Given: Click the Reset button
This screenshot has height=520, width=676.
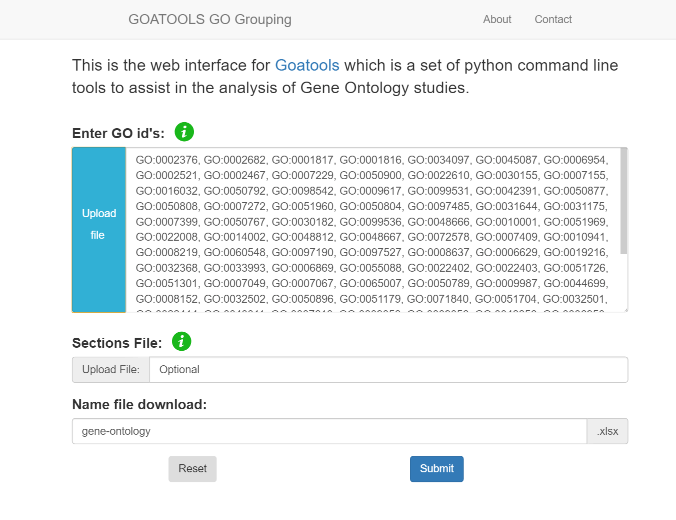Looking at the screenshot, I should pyautogui.click(x=192, y=469).
